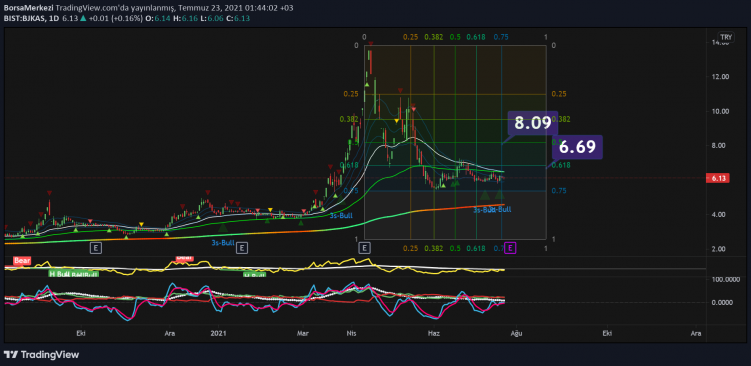Viewport: 751px width, 366px height.
Task: Click the red down-arrow signal at the price peak
Action: [x=371, y=44]
